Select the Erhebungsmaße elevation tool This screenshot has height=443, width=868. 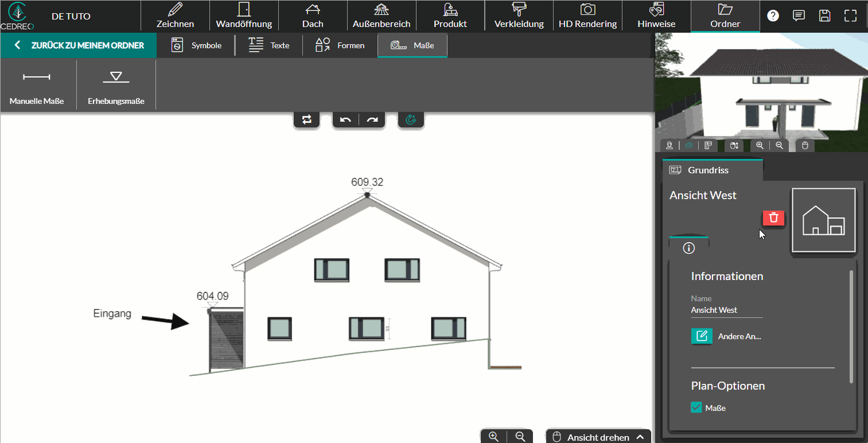pyautogui.click(x=116, y=85)
